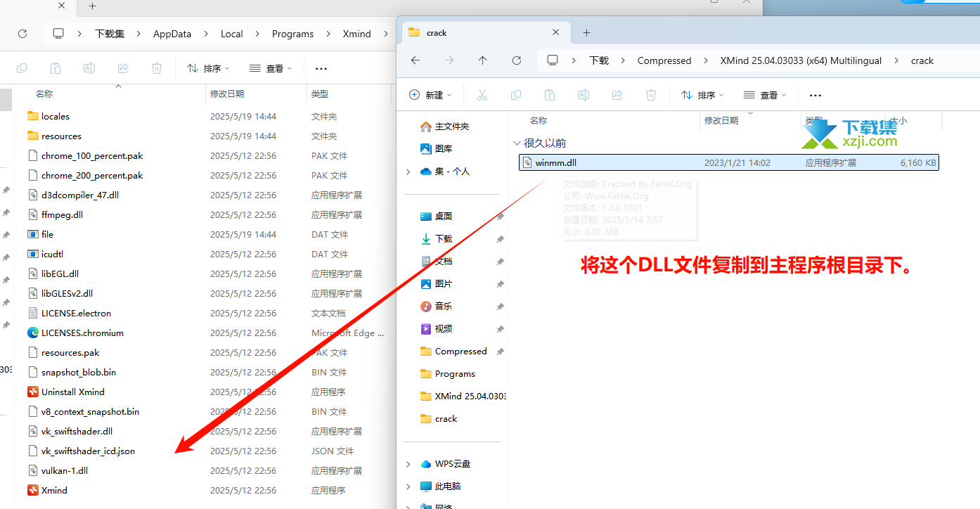Click the Copy icon in crack window toolbar
980x509 pixels.
tap(516, 95)
